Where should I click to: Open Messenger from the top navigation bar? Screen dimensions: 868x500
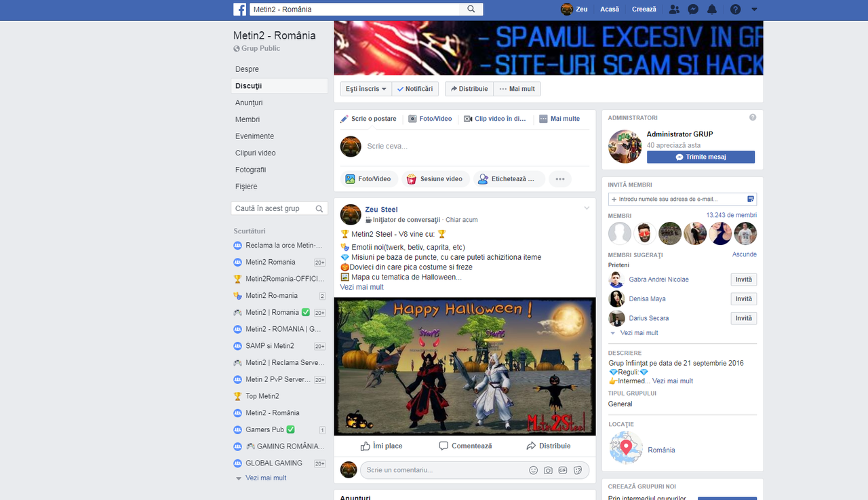click(693, 9)
